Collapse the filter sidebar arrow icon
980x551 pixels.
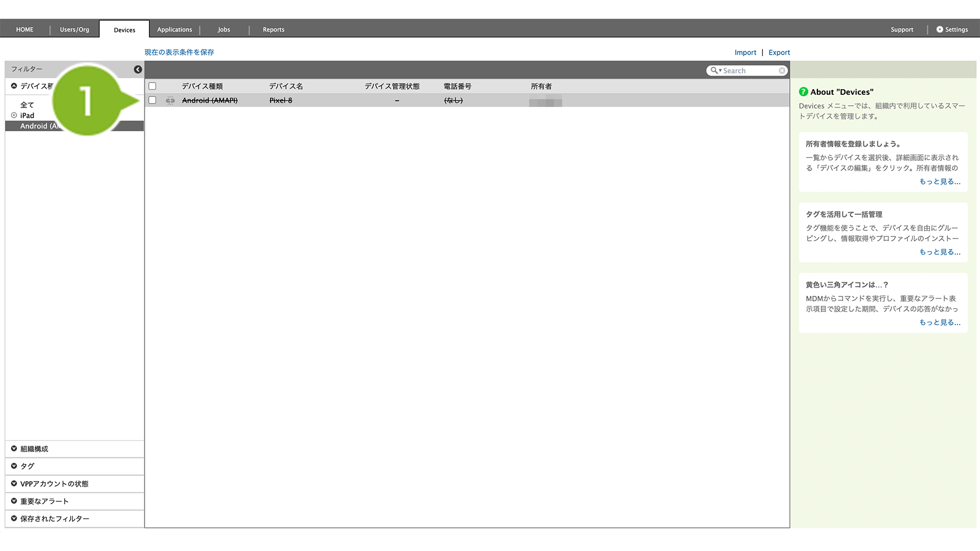click(138, 69)
